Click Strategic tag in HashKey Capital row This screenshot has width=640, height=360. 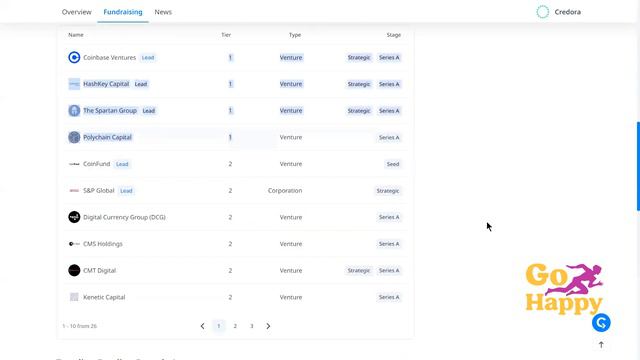click(x=359, y=84)
